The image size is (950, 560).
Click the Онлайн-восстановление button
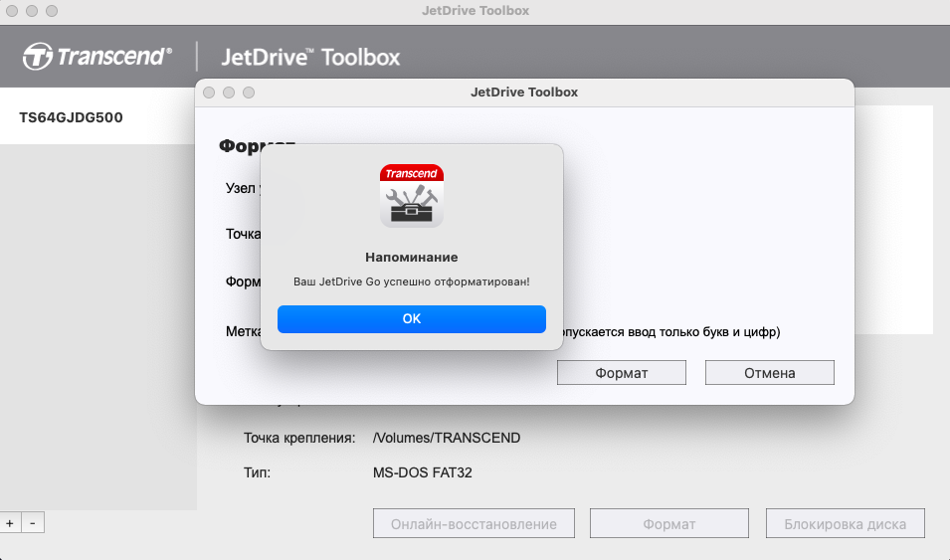[474, 523]
